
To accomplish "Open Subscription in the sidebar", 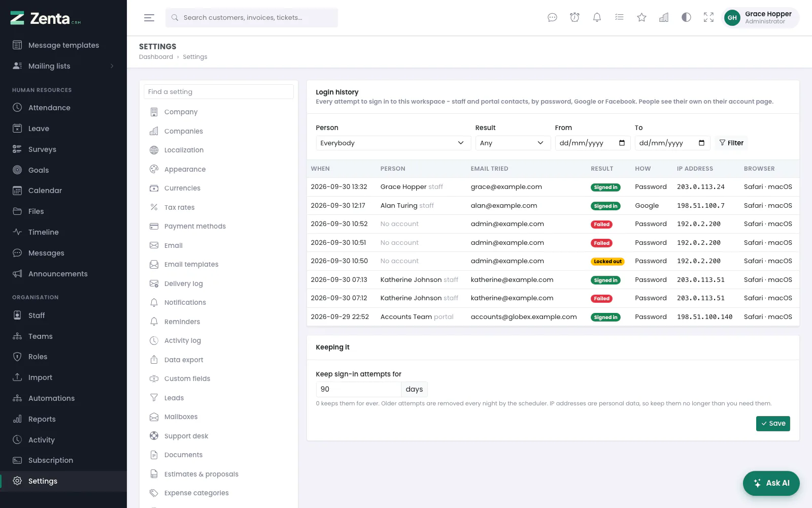I will coord(63,460).
